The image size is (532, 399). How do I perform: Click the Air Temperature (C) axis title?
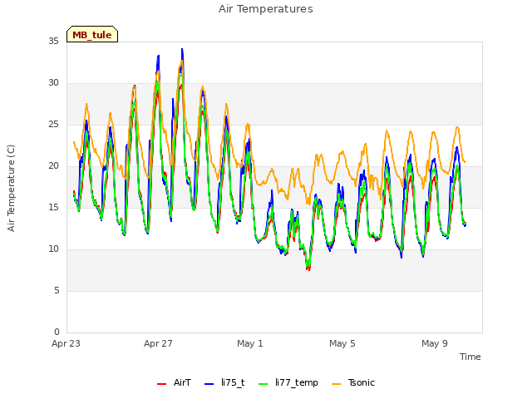(11, 188)
